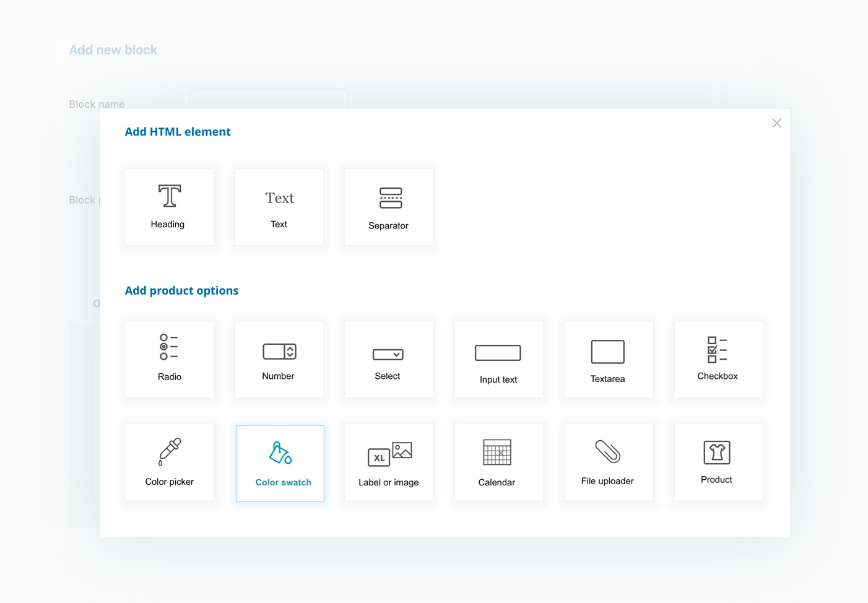
Task: Insert a Textarea option
Action: pos(608,359)
